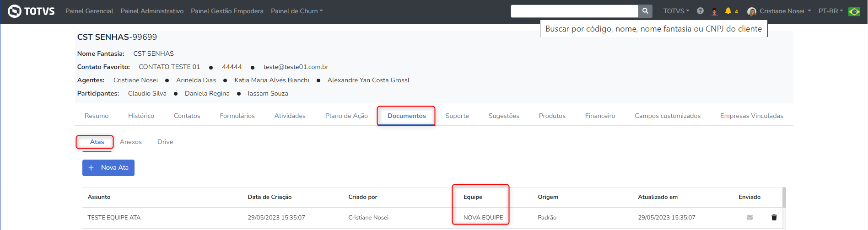Click the client search input field
The width and height of the screenshot is (868, 230).
tap(574, 11)
